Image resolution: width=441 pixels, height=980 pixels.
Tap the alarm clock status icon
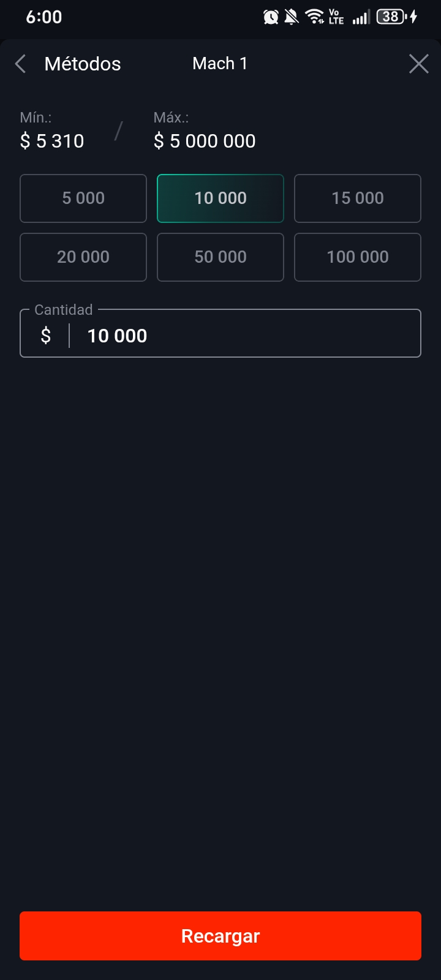[x=271, y=17]
